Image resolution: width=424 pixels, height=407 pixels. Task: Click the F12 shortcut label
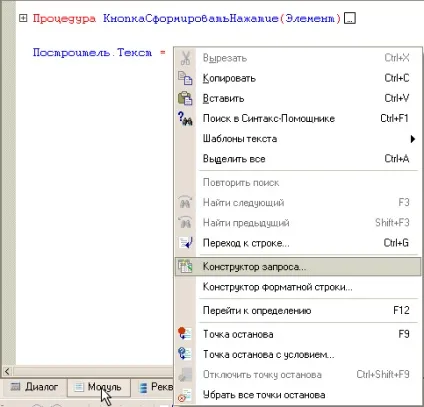(401, 310)
